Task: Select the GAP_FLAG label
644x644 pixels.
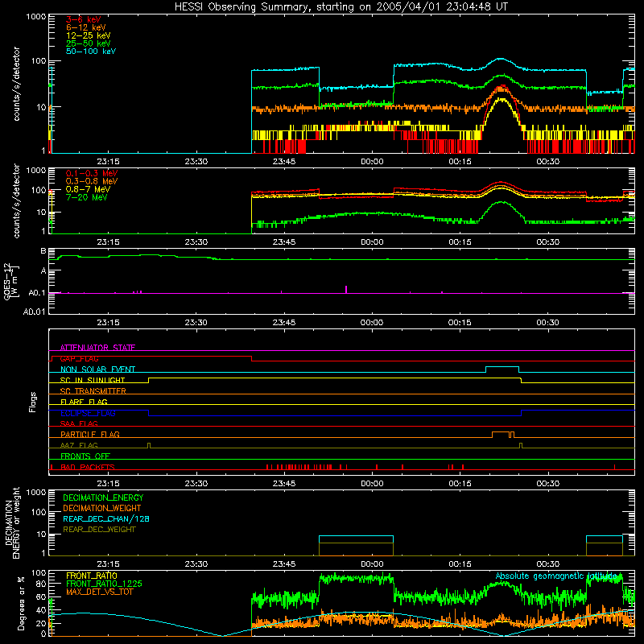Action: (79, 358)
